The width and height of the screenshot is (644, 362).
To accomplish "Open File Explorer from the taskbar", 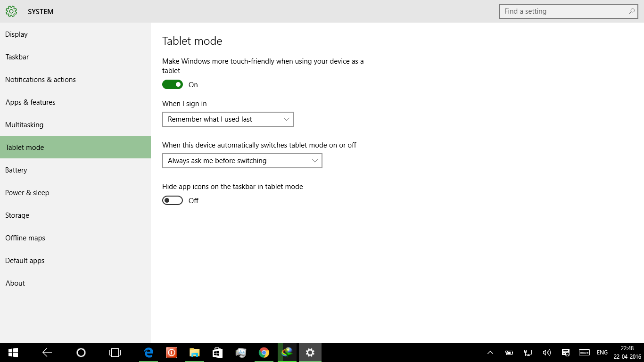I will 194,353.
